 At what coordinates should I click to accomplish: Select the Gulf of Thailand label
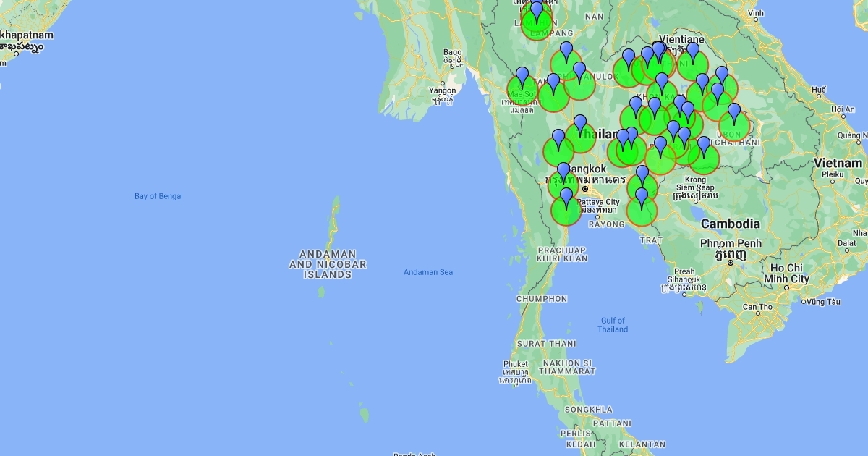click(613, 325)
